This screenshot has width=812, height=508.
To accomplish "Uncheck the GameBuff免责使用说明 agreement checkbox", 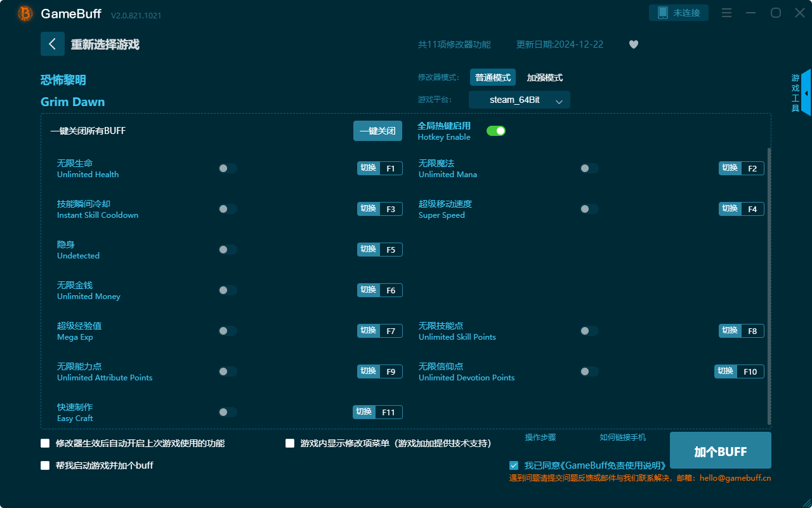I will click(x=514, y=465).
